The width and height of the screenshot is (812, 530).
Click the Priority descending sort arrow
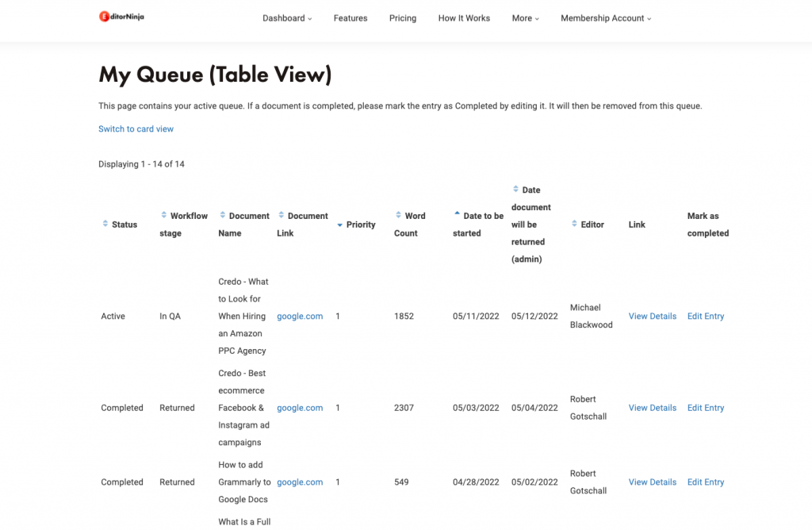coord(339,225)
